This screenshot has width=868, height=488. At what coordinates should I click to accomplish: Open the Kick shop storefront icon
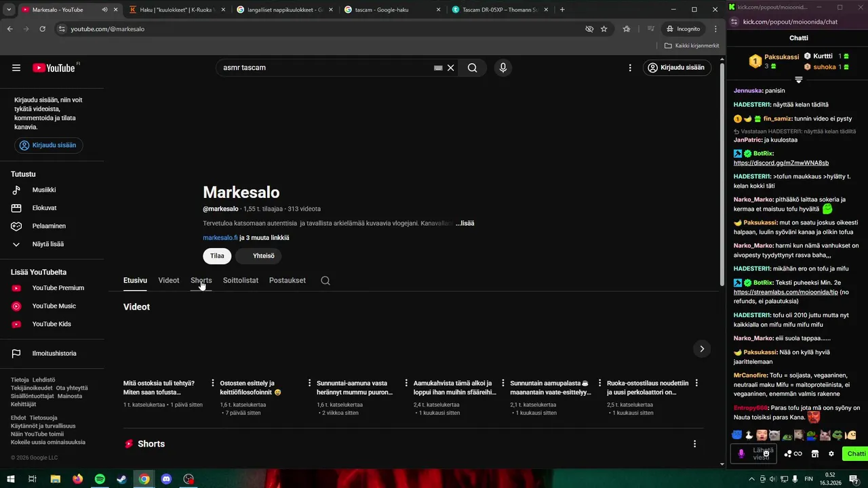(x=815, y=453)
